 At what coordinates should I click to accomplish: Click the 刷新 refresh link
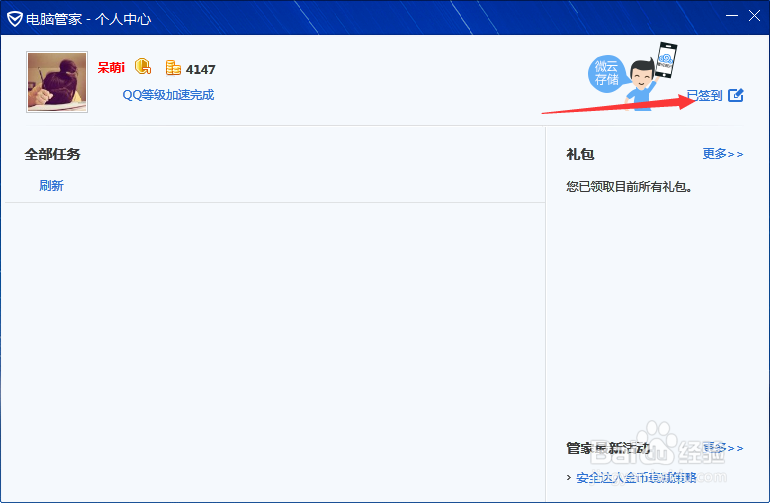click(51, 186)
